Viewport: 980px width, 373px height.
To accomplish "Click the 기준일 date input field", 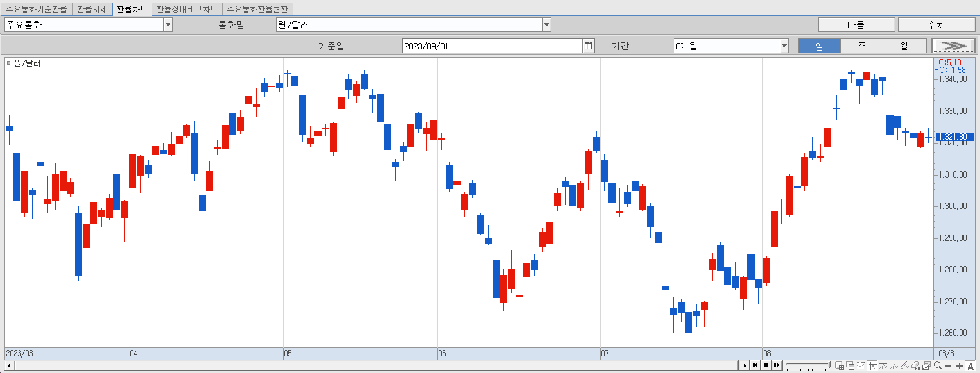I will tap(493, 46).
